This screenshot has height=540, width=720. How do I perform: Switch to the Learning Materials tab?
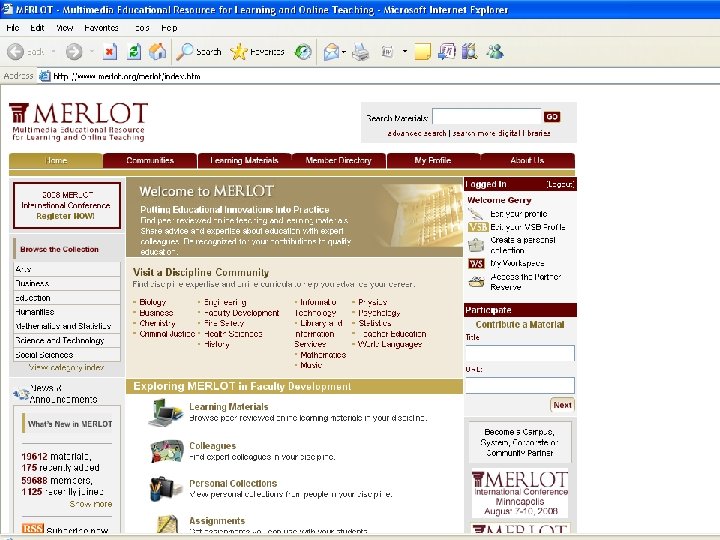coord(244,160)
